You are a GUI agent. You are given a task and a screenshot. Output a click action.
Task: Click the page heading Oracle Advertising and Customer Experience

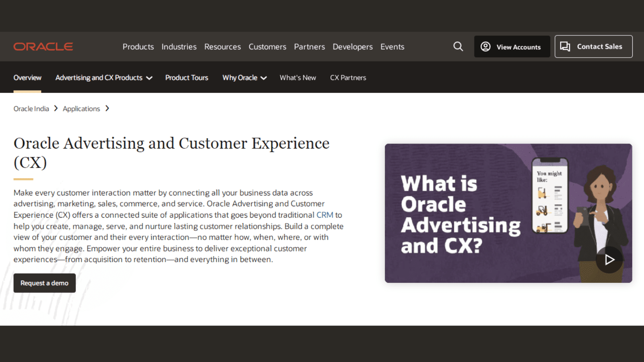[x=171, y=153]
